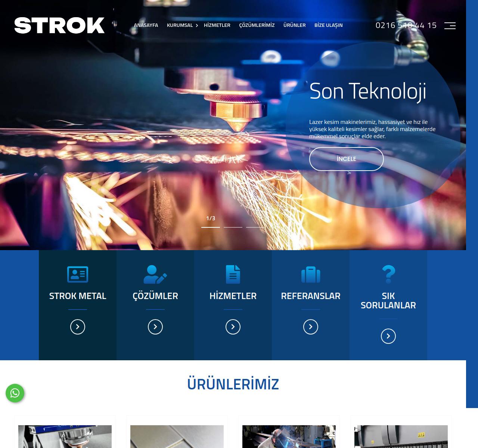Jump to the second slide indicator
Image resolution: width=478 pixels, height=448 pixels.
[233, 227]
